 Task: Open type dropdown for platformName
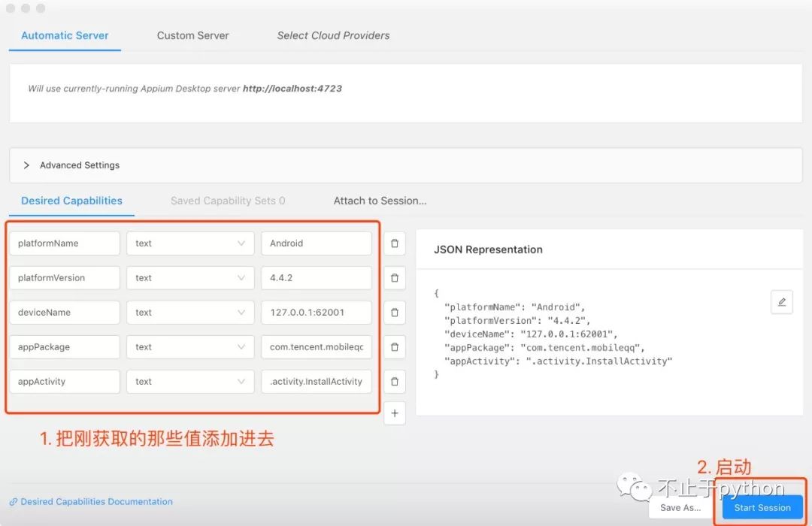point(190,243)
